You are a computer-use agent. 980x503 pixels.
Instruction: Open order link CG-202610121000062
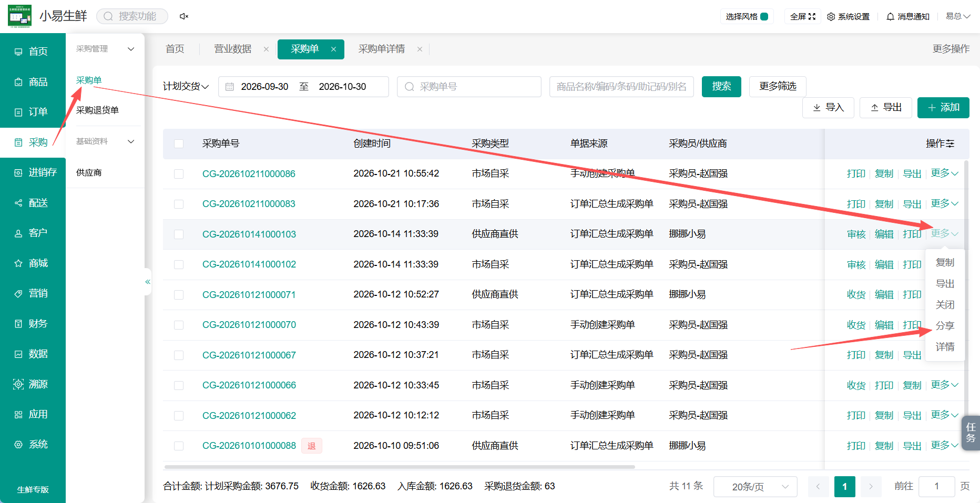pos(249,416)
